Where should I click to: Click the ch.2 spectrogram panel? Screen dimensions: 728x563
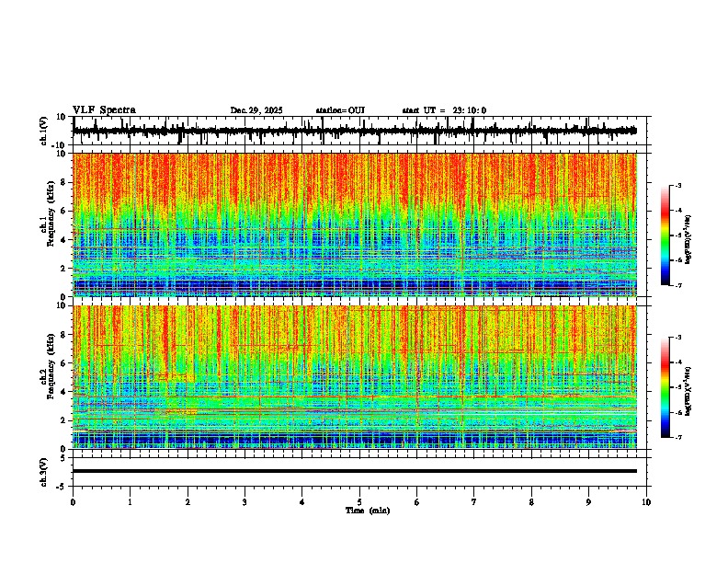pos(355,377)
